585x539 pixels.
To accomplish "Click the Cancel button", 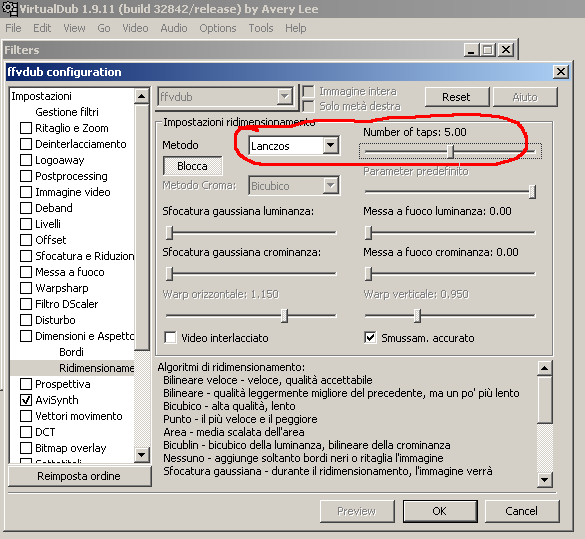I will [x=522, y=511].
